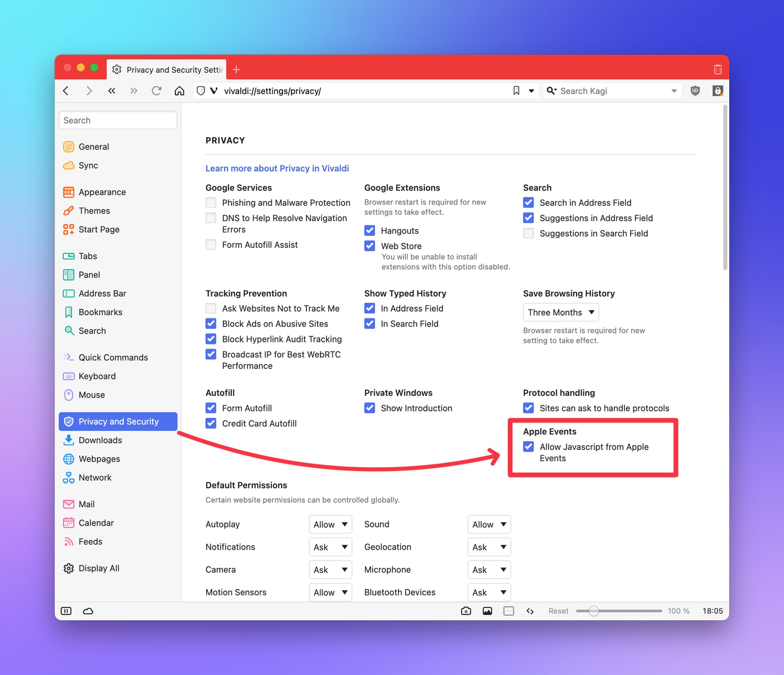
Task: Go to the home page icon
Action: tap(179, 91)
